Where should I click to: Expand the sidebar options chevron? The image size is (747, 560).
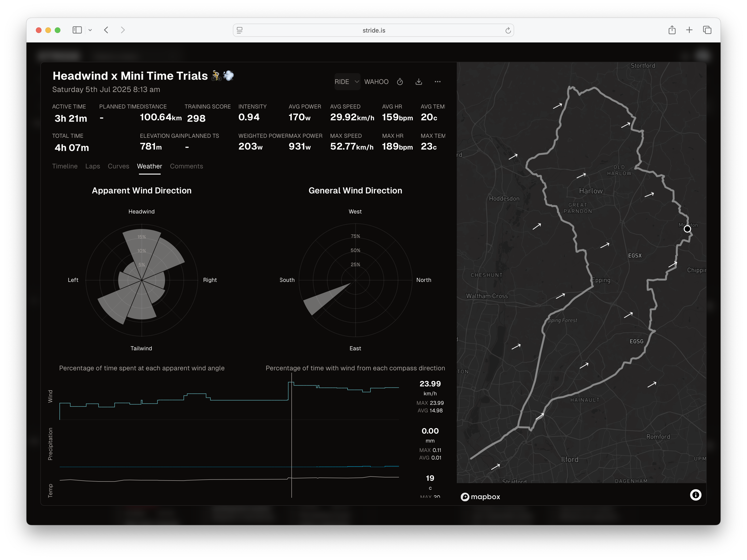[90, 30]
